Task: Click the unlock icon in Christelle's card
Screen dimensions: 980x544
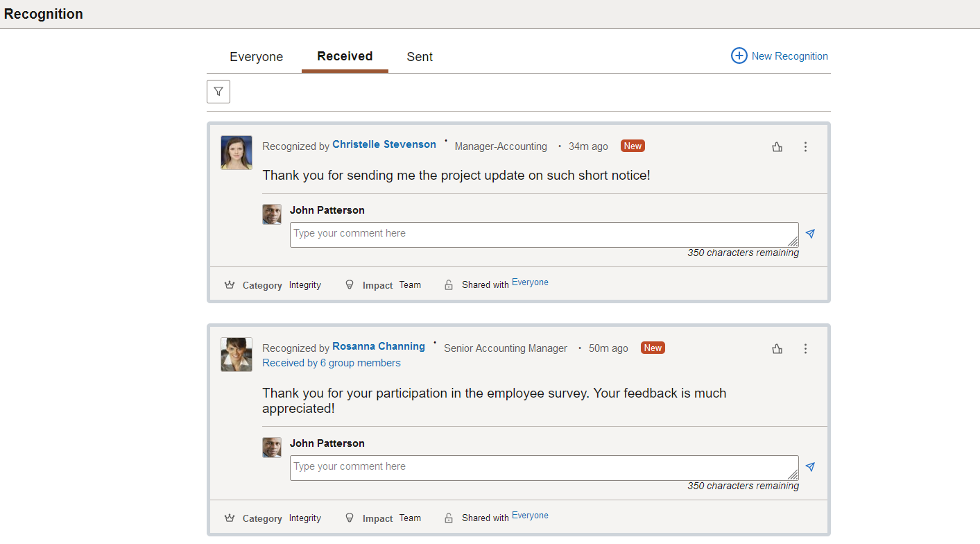Action: [x=449, y=285]
